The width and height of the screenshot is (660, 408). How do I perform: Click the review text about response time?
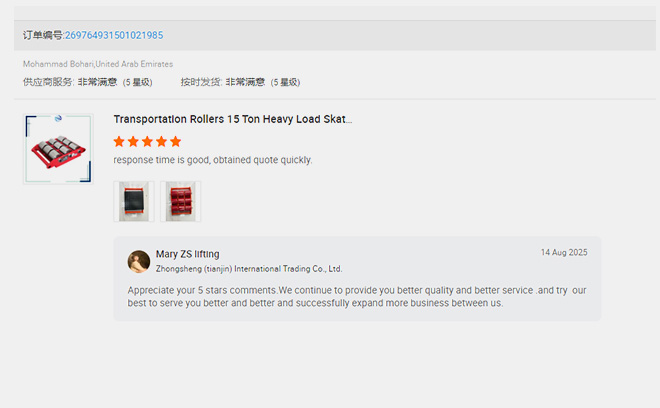pyautogui.click(x=212, y=160)
